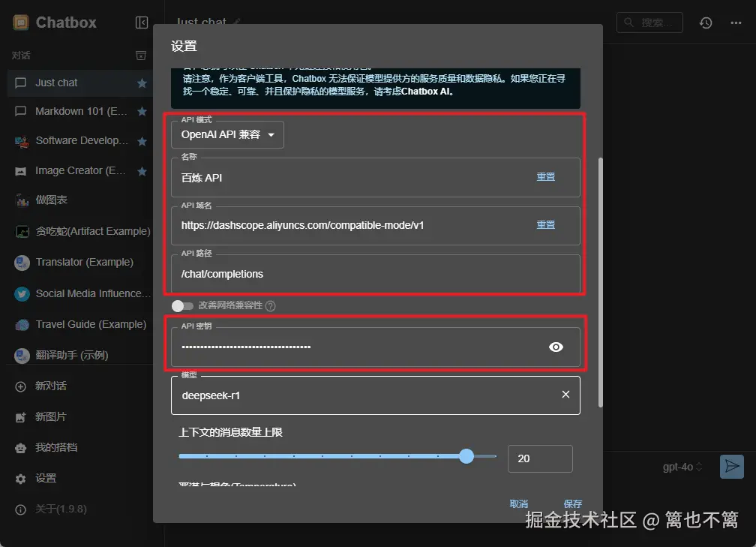Click the help icon beside 改善网络兼容性
The height and width of the screenshot is (547, 756).
(x=271, y=306)
